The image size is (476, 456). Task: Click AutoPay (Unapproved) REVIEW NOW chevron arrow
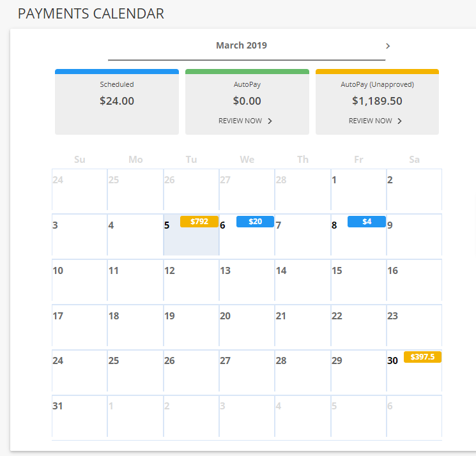pos(399,121)
